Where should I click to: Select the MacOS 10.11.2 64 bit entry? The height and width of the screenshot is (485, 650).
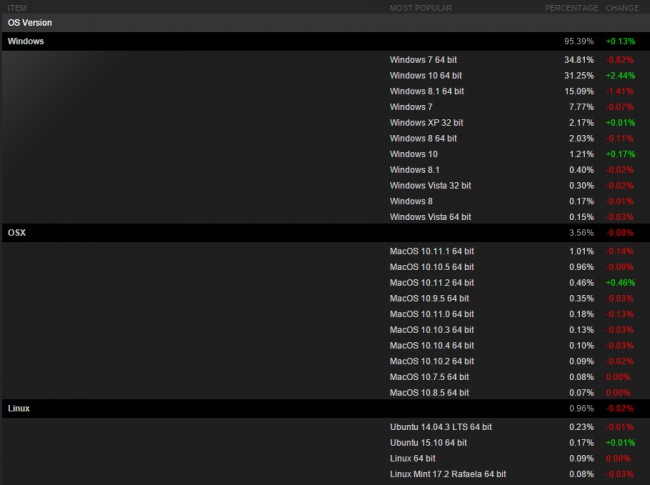point(432,283)
